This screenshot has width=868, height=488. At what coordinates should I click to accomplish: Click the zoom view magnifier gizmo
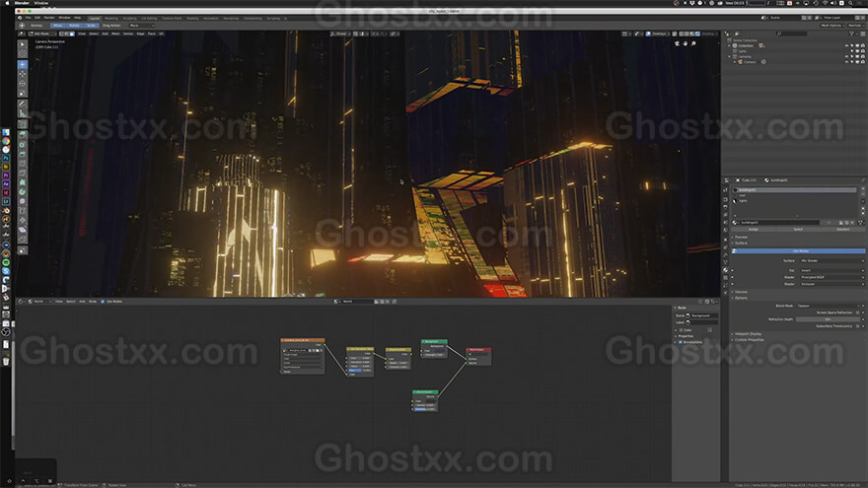coord(693,43)
